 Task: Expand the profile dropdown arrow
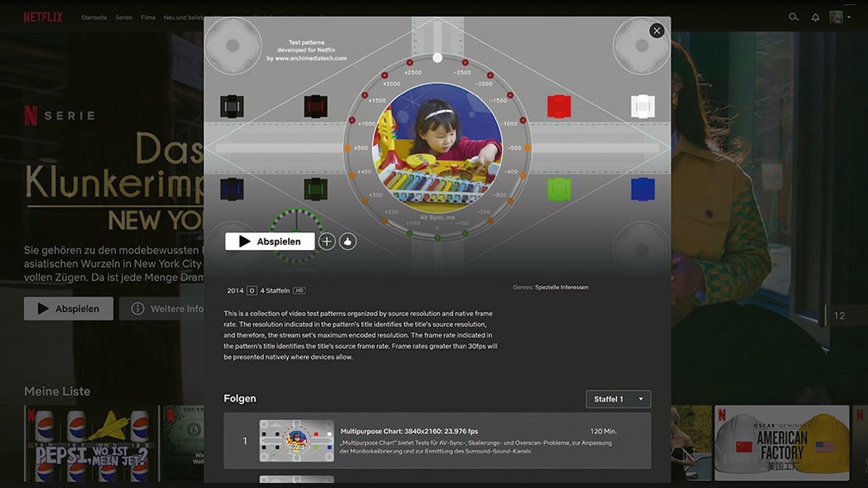coord(849,18)
